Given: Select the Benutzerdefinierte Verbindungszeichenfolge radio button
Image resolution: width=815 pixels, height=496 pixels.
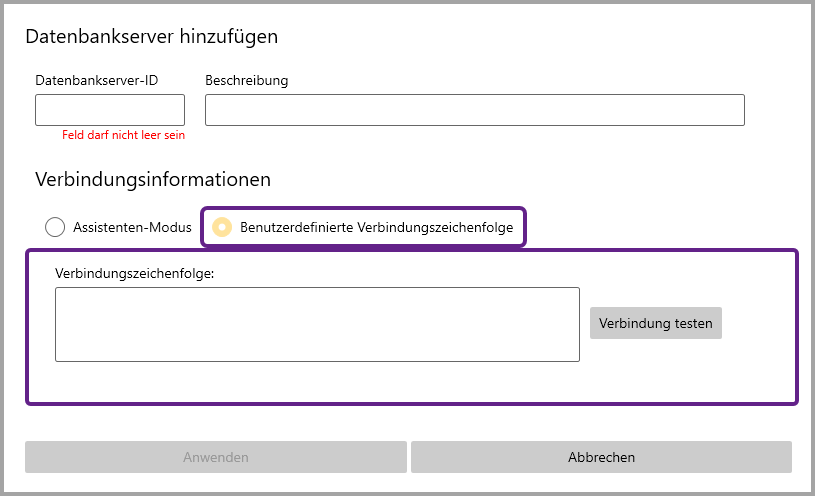Looking at the screenshot, I should pyautogui.click(x=222, y=227).
